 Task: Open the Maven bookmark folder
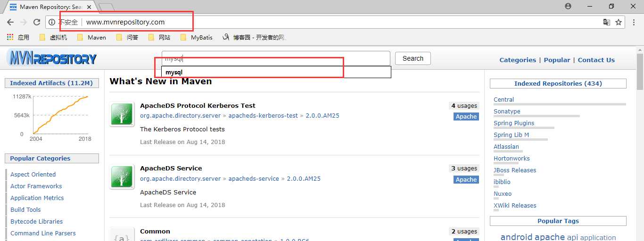tap(91, 37)
